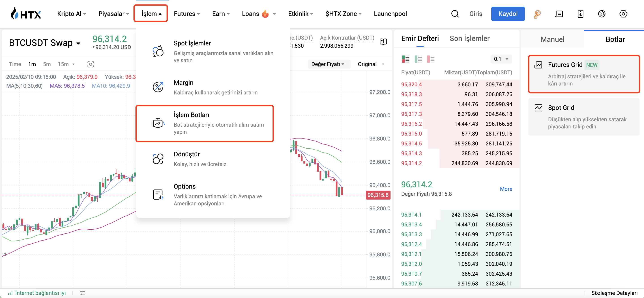Open Sözleşme Detayları link
The image size is (644, 298).
pyautogui.click(x=614, y=293)
